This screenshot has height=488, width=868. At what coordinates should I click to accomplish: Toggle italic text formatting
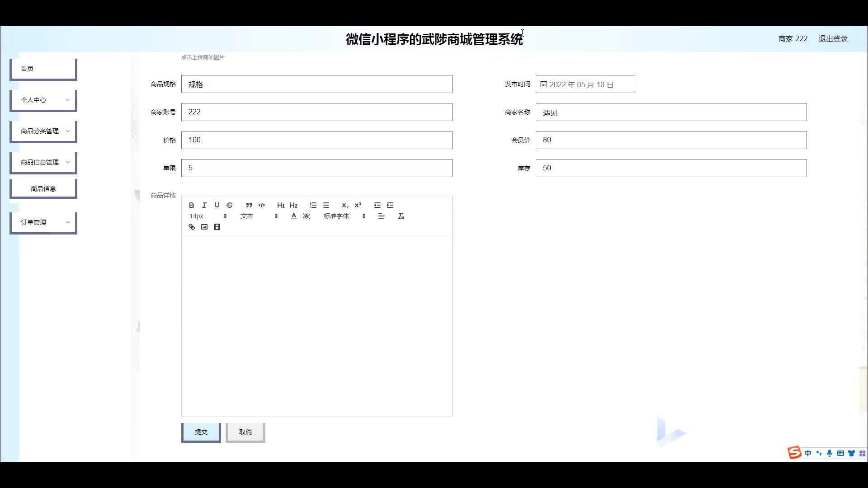pos(204,205)
